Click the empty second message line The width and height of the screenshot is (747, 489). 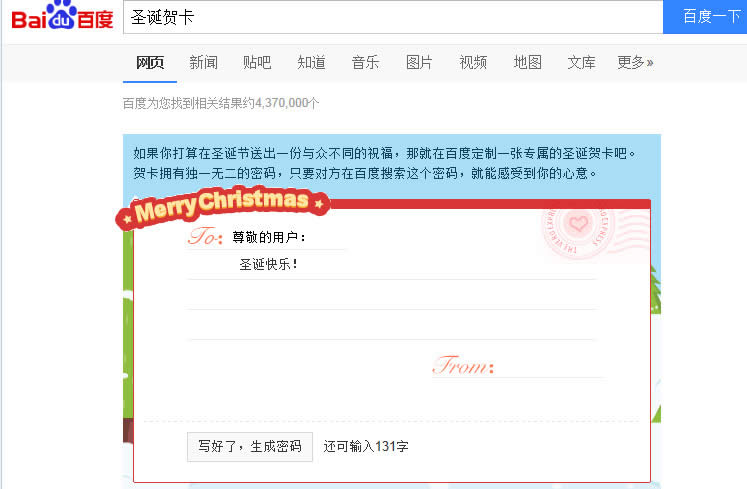[392, 295]
